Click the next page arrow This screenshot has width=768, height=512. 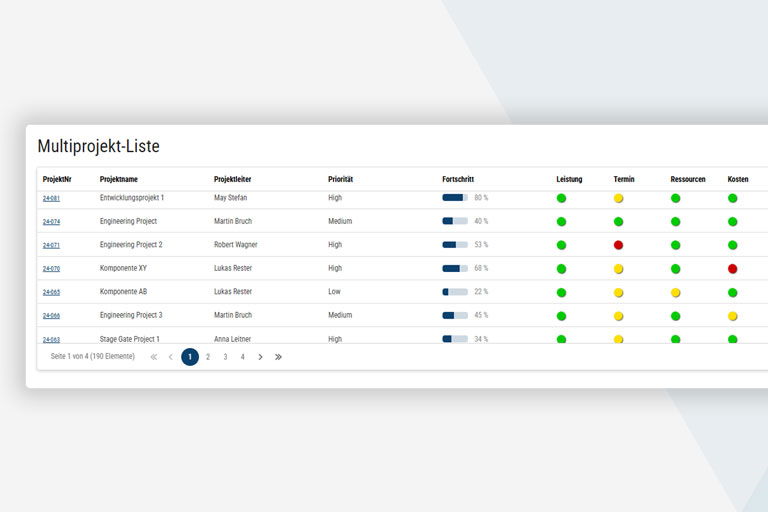click(260, 357)
